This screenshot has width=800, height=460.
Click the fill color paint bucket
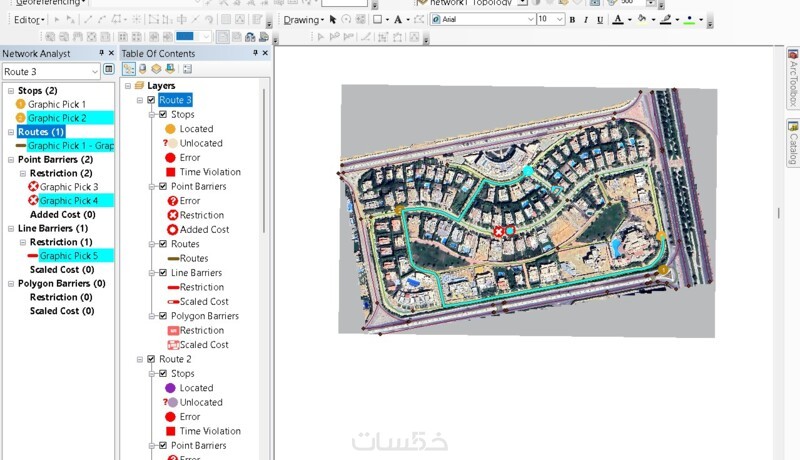[x=642, y=19]
